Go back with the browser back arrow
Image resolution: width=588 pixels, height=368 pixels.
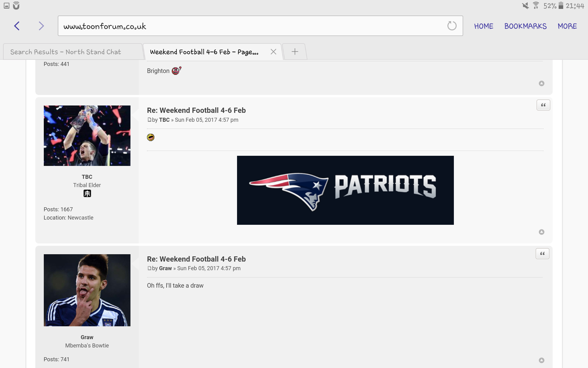pyautogui.click(x=17, y=26)
